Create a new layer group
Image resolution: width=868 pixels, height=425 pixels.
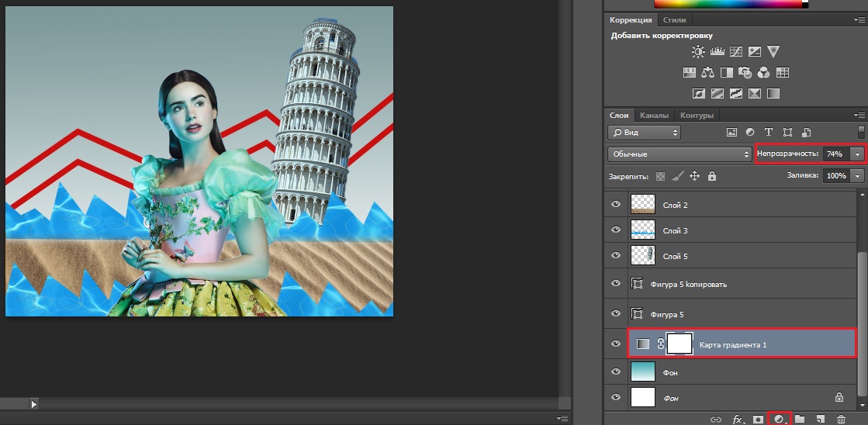coord(800,420)
